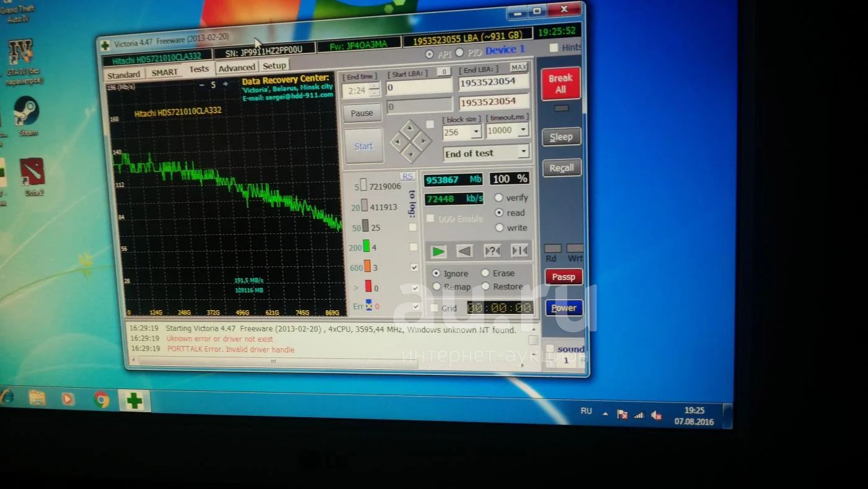Select the Remap action radio button
Screen dimensions: 868x489
coord(436,287)
